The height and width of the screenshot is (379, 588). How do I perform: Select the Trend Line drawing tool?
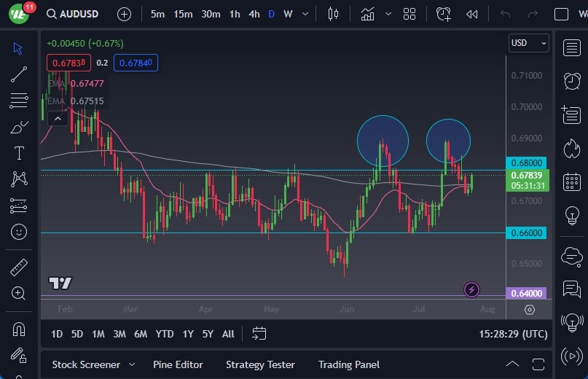[19, 74]
